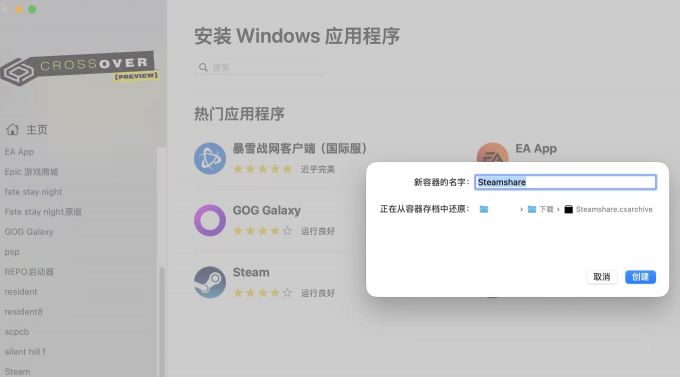Select GOG Galaxy in sidebar

tap(29, 232)
